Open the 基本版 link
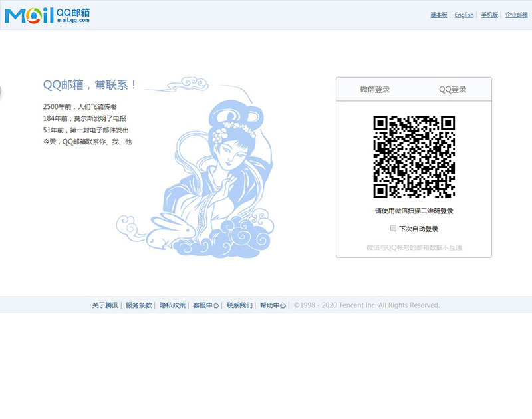Image resolution: width=532 pixels, height=419 pixels. 439,15
